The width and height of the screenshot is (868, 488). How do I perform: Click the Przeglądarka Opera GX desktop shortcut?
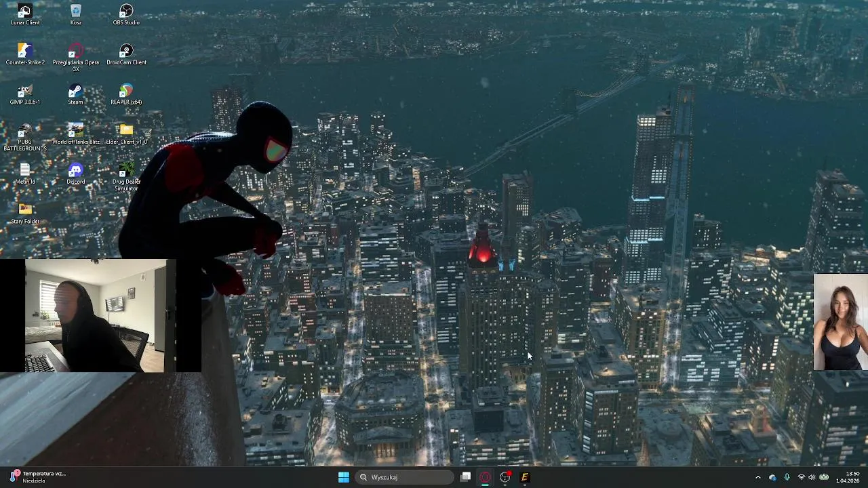[75, 58]
